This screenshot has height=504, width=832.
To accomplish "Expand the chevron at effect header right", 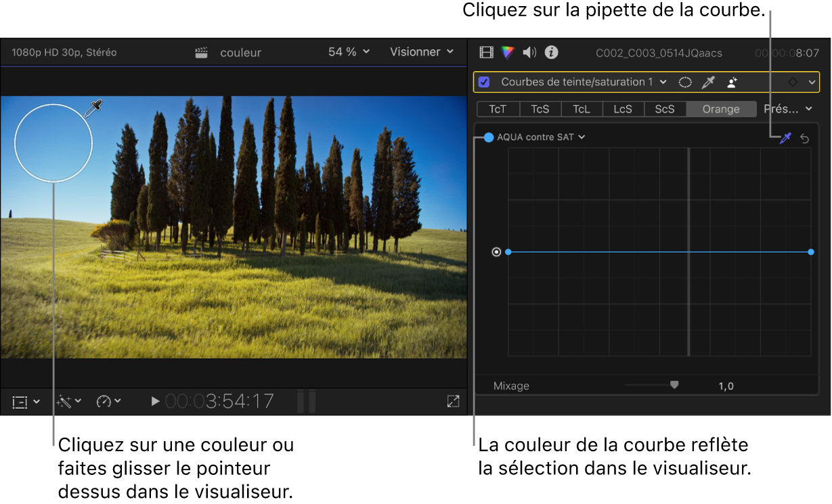I will tap(812, 82).
